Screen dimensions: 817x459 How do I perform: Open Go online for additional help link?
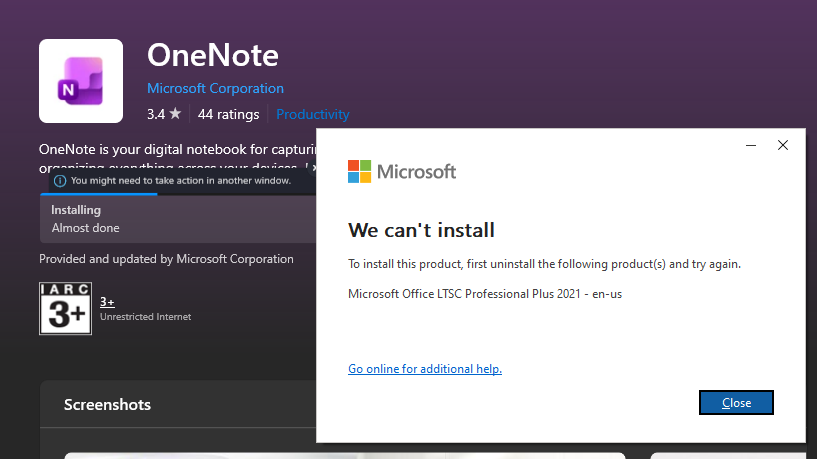coord(425,369)
